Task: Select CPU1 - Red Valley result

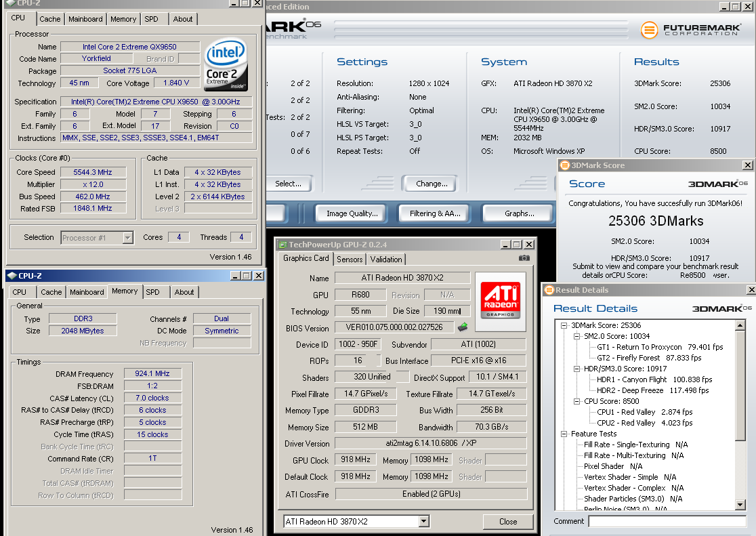Action: [645, 412]
